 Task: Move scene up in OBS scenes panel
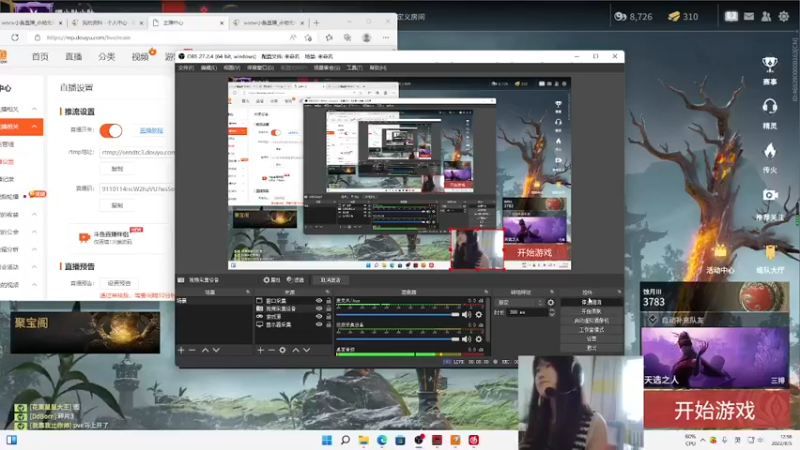pos(205,350)
